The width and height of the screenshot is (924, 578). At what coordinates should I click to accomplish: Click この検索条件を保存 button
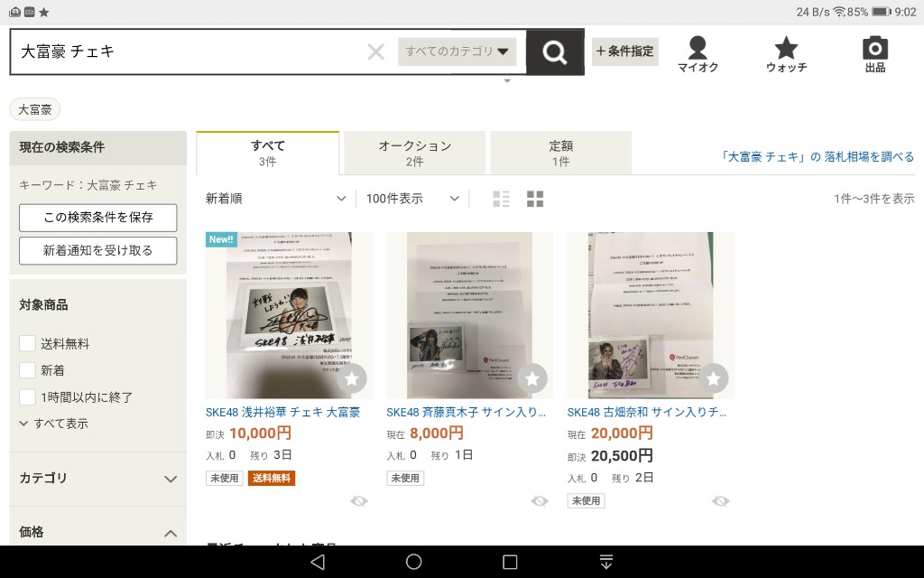coord(97,218)
